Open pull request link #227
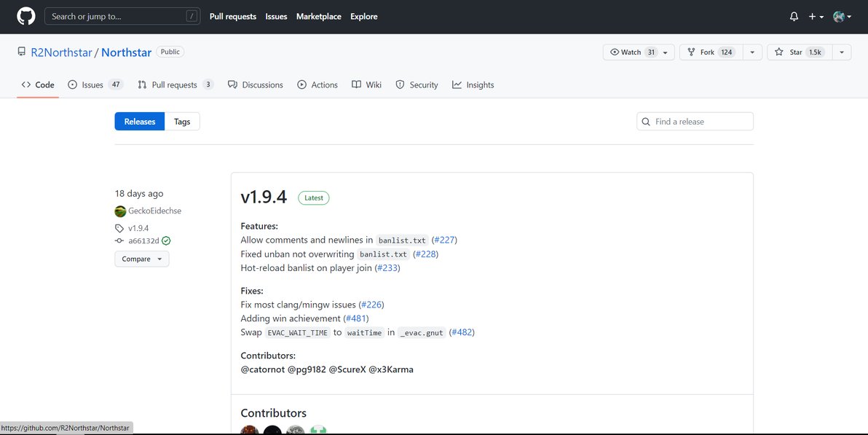 pyautogui.click(x=444, y=240)
